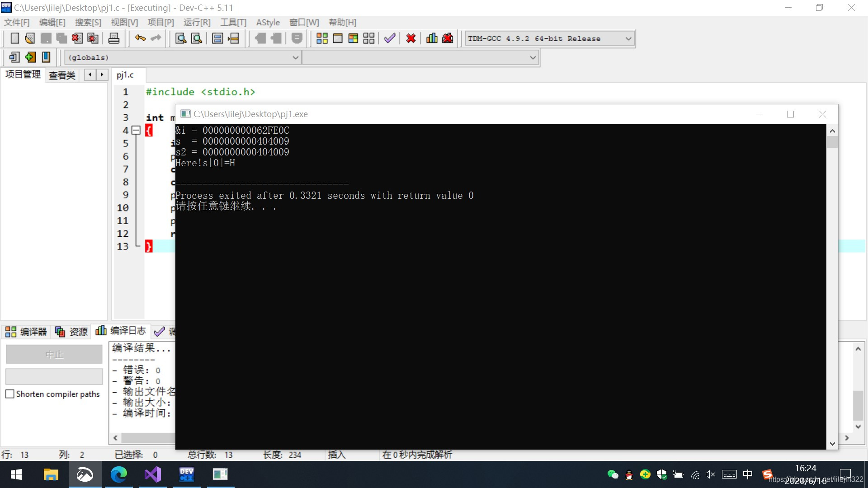Open File Explorer from the taskbar
The image size is (868, 488).
[x=51, y=474]
